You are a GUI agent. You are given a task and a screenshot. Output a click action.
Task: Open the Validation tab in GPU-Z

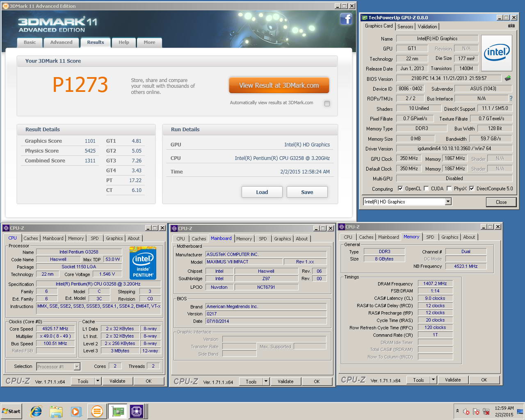[427, 27]
